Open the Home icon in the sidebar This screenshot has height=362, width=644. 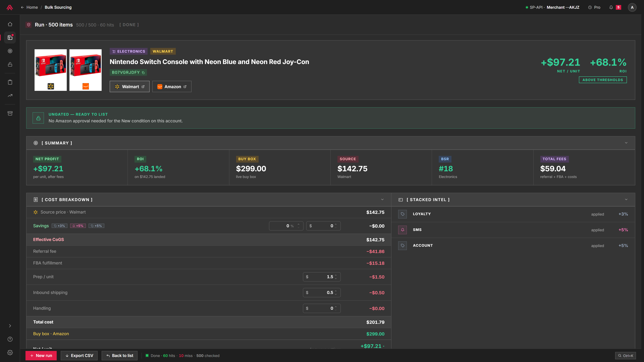point(10,24)
